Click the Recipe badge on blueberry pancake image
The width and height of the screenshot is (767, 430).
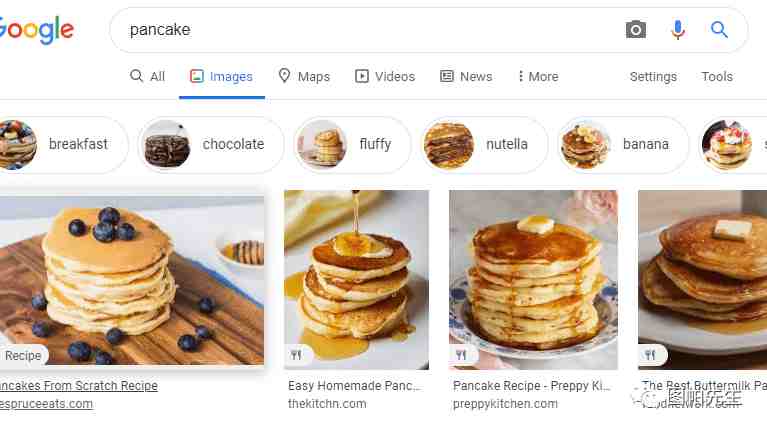tap(22, 356)
